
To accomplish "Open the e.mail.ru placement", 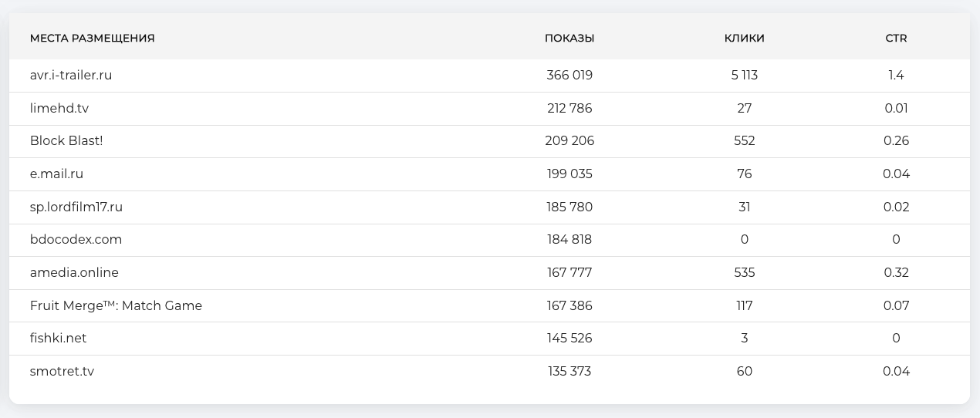I will pos(56,174).
